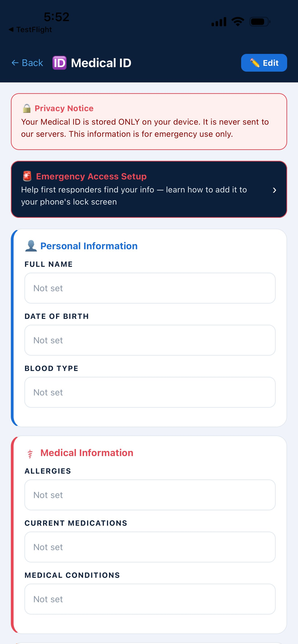Select the Full Name field
The height and width of the screenshot is (644, 298).
tap(150, 288)
